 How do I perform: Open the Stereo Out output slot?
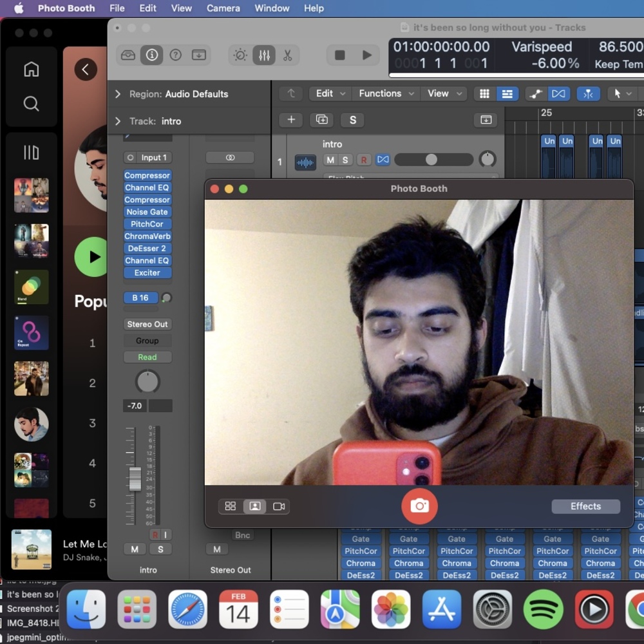[x=147, y=324]
